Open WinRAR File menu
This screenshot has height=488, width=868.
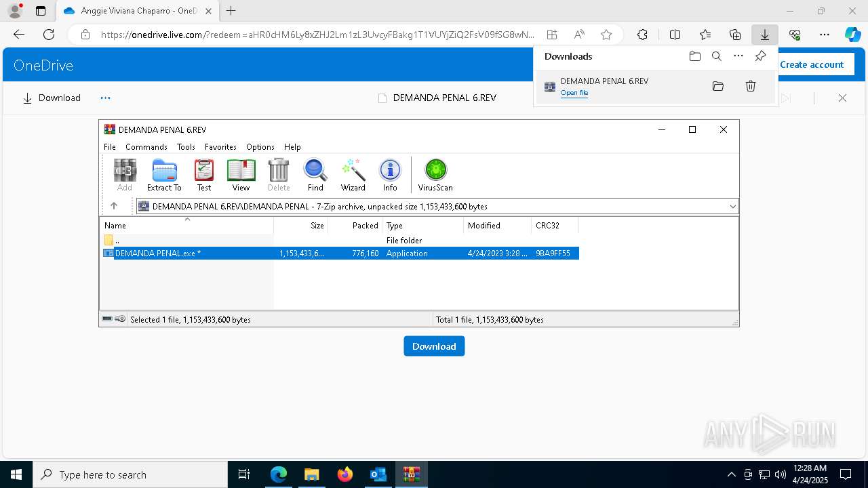(110, 146)
